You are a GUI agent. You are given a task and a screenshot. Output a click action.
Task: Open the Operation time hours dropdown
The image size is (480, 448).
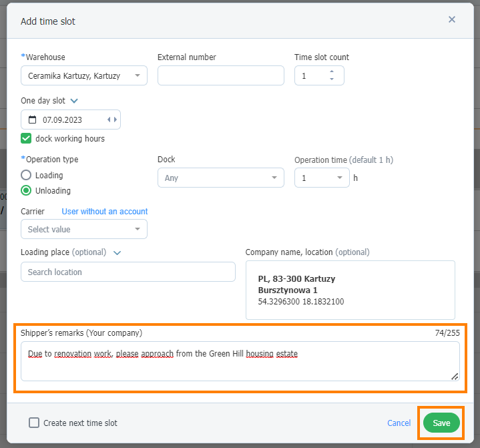(x=322, y=178)
